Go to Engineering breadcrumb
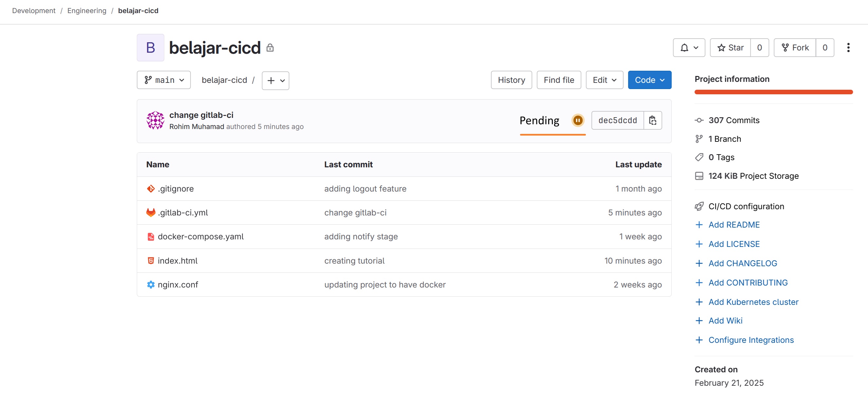 (x=87, y=10)
